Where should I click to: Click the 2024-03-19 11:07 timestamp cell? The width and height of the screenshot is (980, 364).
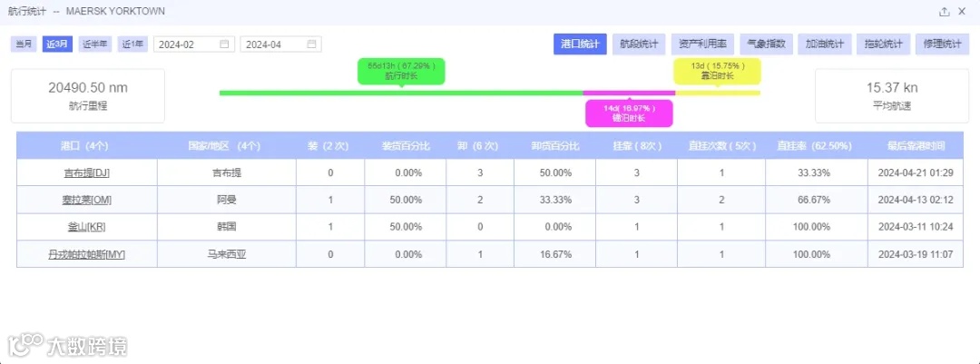pyautogui.click(x=916, y=254)
